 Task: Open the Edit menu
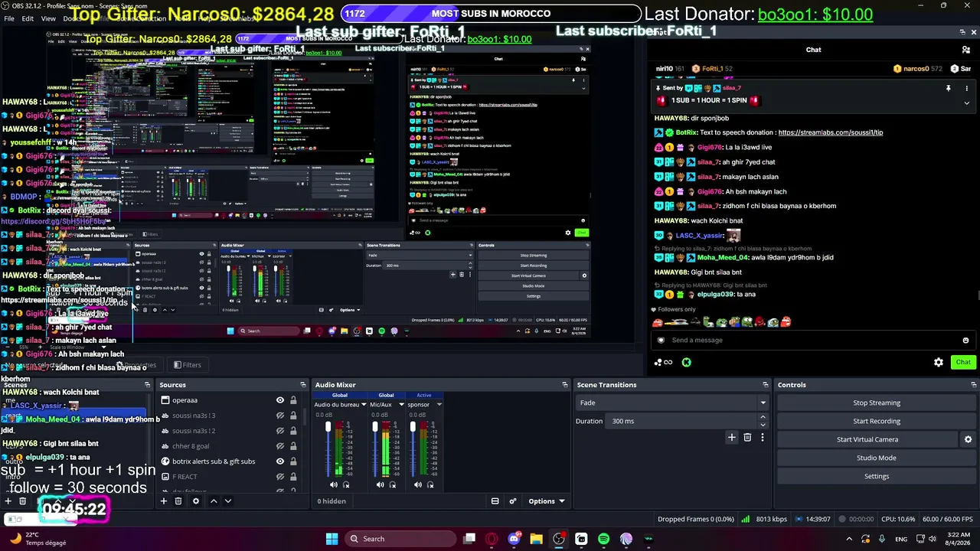[x=28, y=18]
